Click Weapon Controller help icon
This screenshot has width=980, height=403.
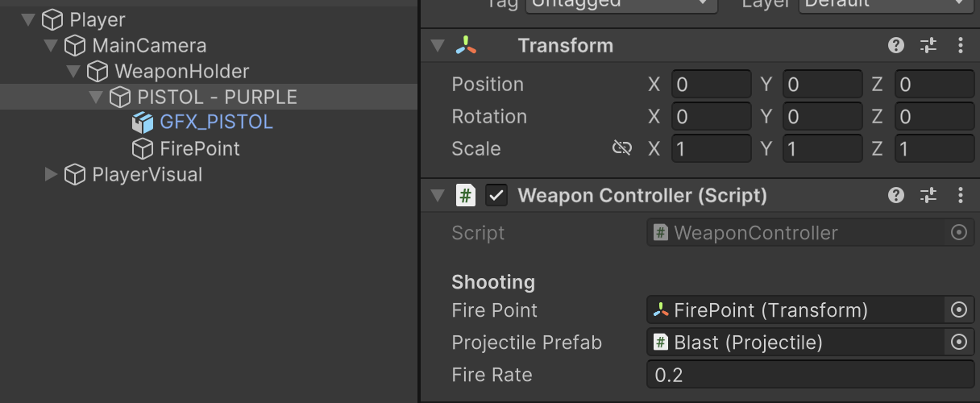(896, 195)
